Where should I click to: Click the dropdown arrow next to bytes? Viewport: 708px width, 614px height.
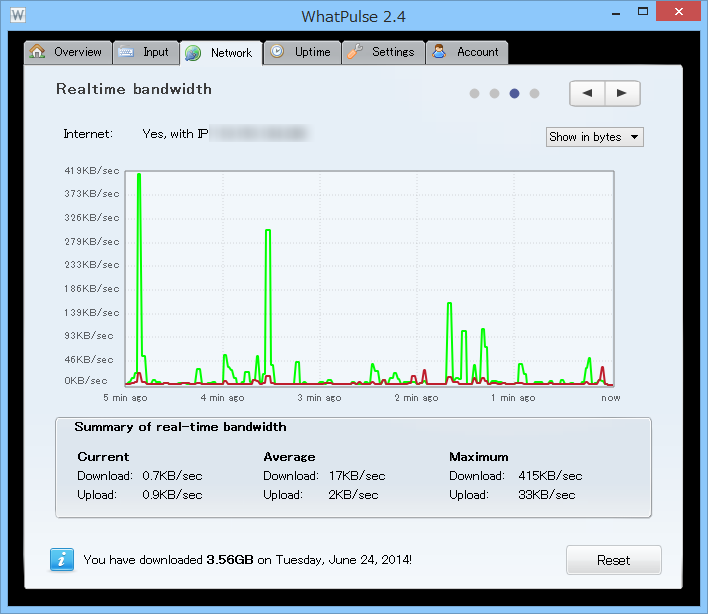[x=634, y=137]
